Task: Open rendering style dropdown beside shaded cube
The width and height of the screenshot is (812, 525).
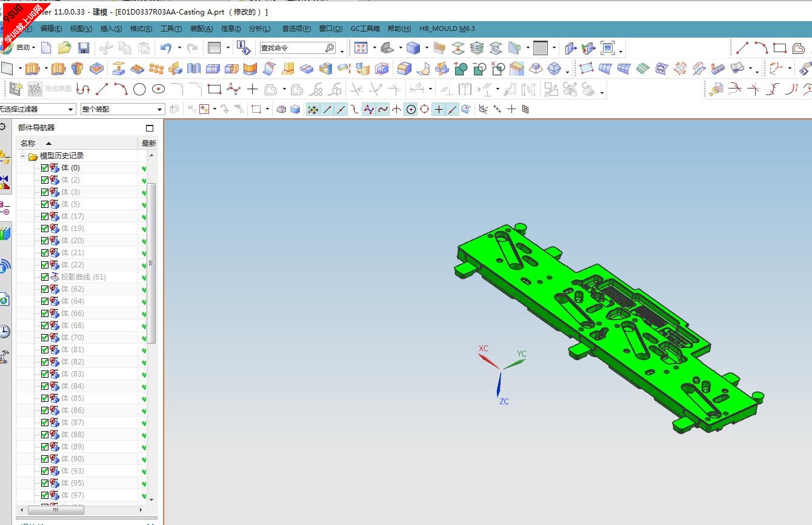Action: pyautogui.click(x=427, y=48)
